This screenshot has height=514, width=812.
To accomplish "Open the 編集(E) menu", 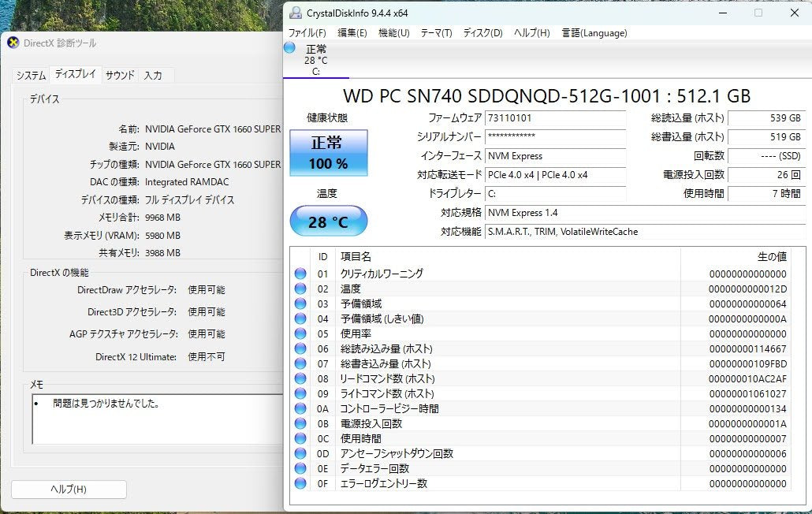I will 352,33.
